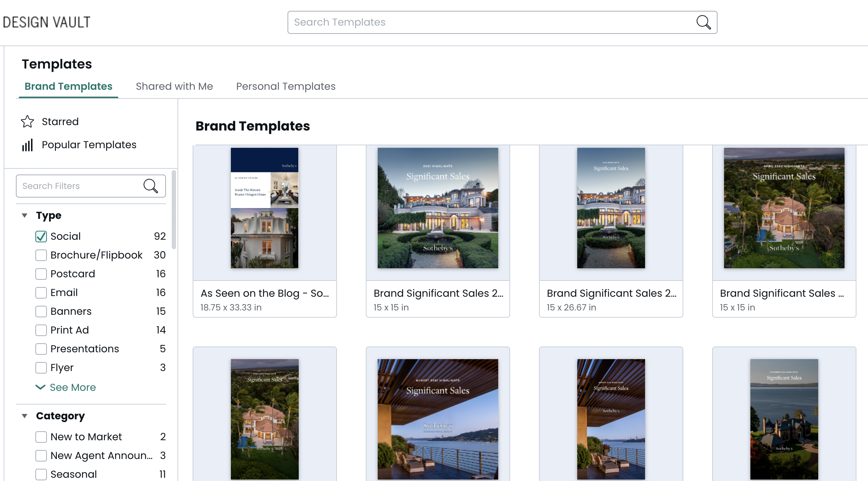
Task: Select the August 2021 Highlights tall thumbnail
Action: click(x=611, y=419)
